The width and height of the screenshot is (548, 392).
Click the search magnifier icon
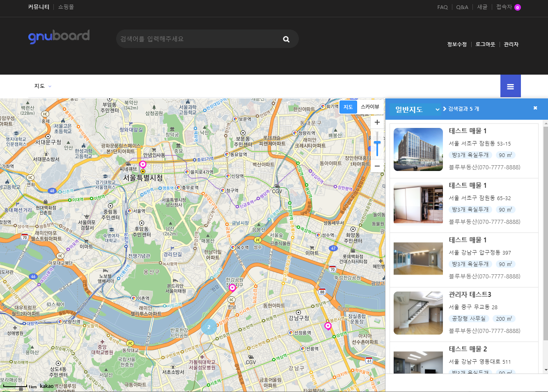286,39
